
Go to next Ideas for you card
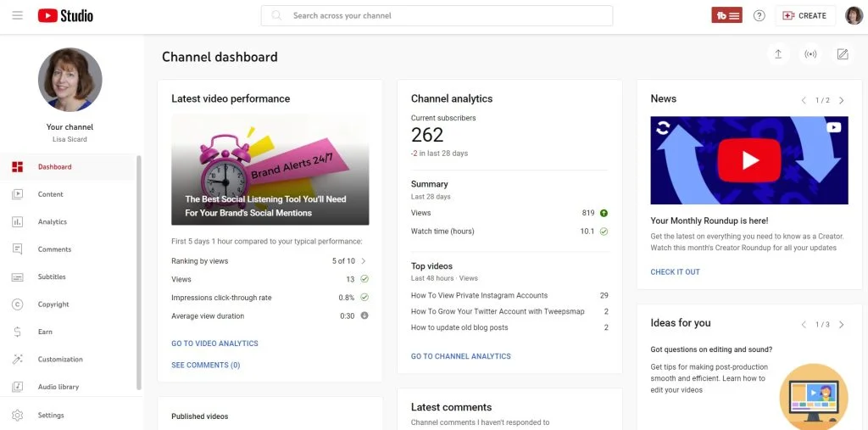(x=842, y=325)
